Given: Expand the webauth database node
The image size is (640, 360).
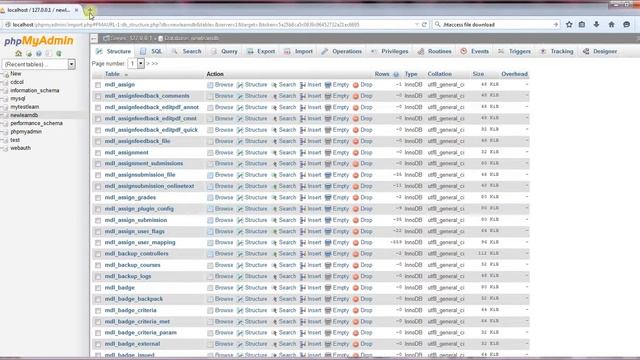Looking at the screenshot, I should click(5, 148).
